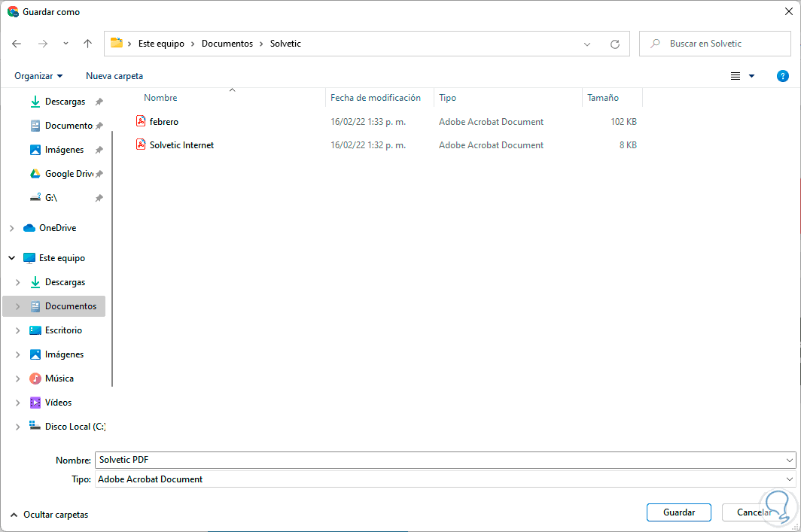The image size is (801, 532).
Task: Open the help question mark icon
Action: (782, 76)
